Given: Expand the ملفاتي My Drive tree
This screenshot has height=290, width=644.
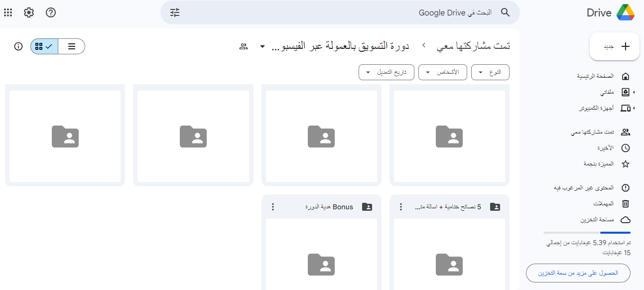Looking at the screenshot, I should click(634, 92).
